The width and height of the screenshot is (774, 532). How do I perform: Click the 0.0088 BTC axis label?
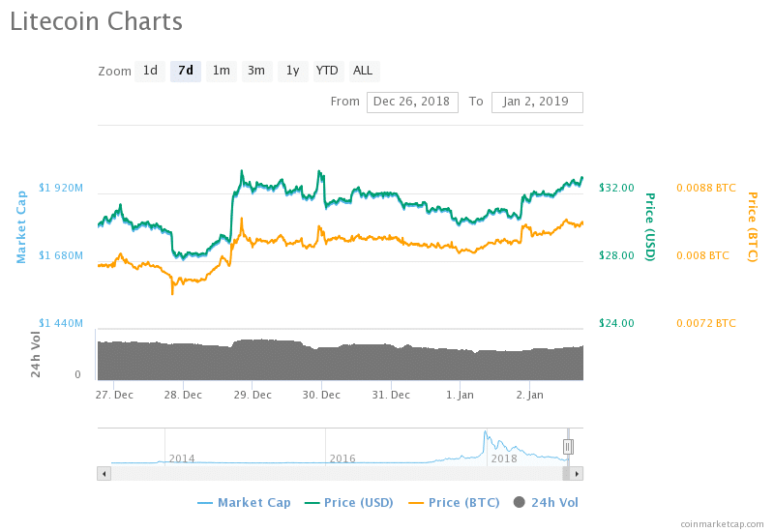tap(706, 188)
